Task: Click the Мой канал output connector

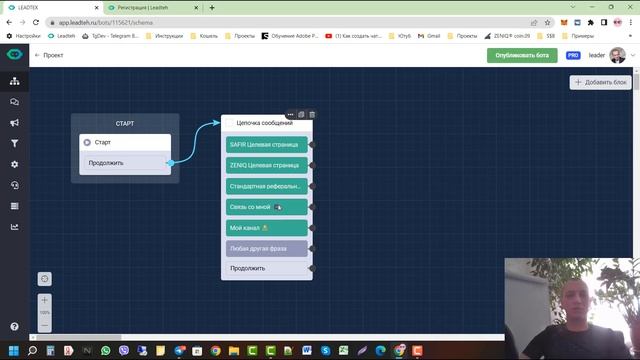Action: tap(312, 228)
